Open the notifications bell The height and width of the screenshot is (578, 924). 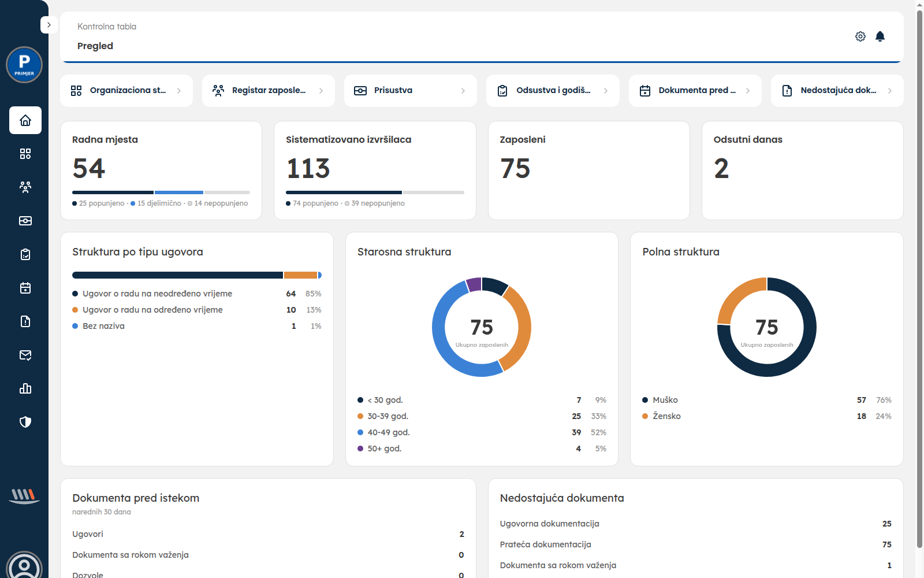[880, 36]
